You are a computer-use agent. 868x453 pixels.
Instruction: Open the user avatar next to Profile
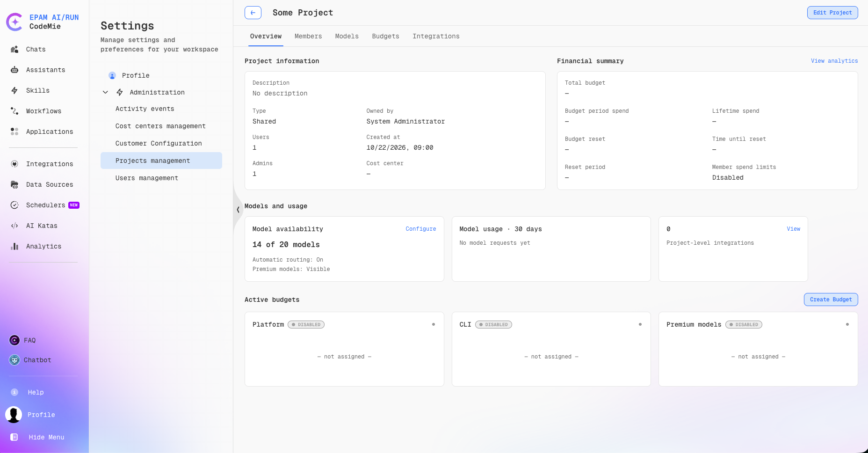14,415
